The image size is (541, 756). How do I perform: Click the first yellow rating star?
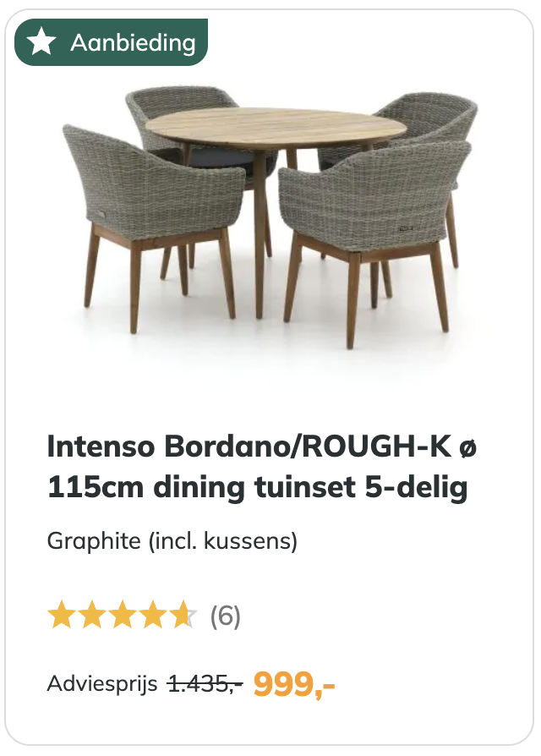pos(62,615)
